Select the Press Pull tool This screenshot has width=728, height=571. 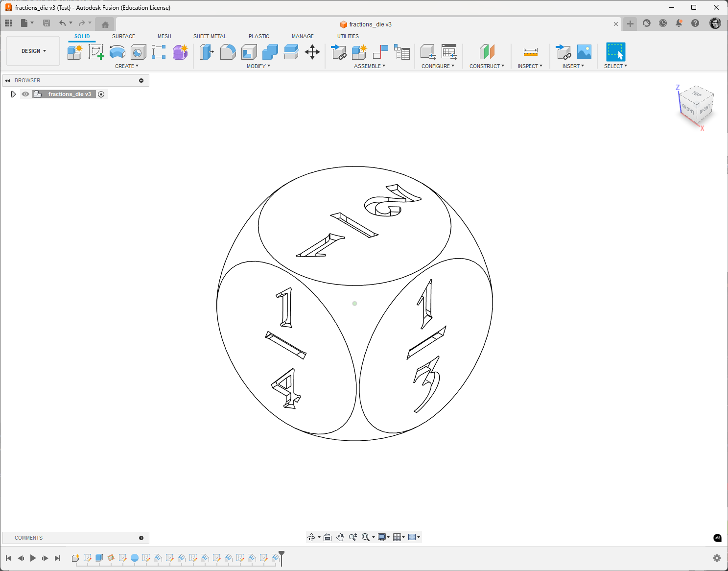[207, 52]
